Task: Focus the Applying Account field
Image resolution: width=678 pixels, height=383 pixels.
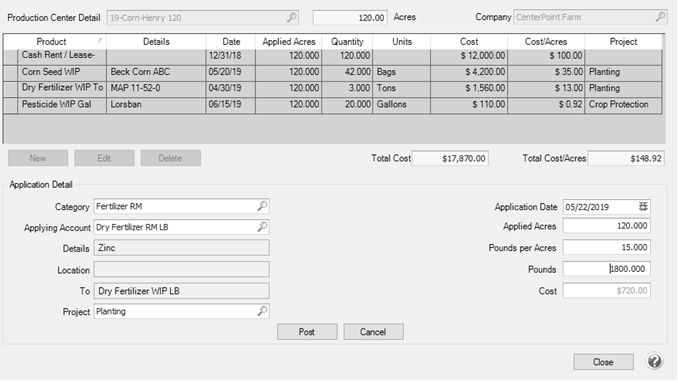Action: 182,227
